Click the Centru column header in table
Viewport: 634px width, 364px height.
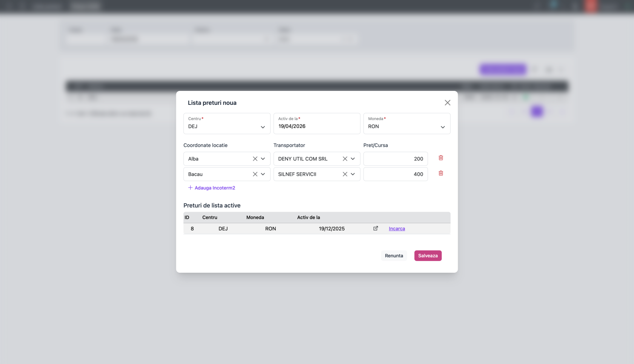point(210,217)
